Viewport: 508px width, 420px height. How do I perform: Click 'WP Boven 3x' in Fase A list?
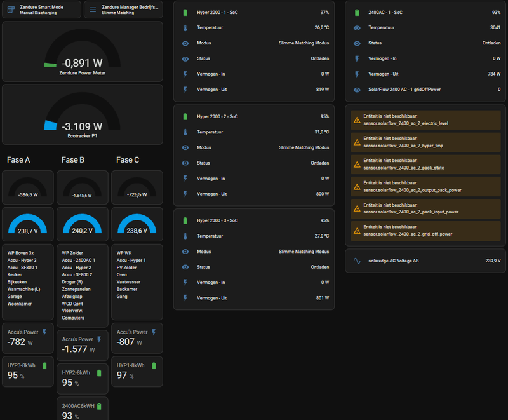[20, 253]
